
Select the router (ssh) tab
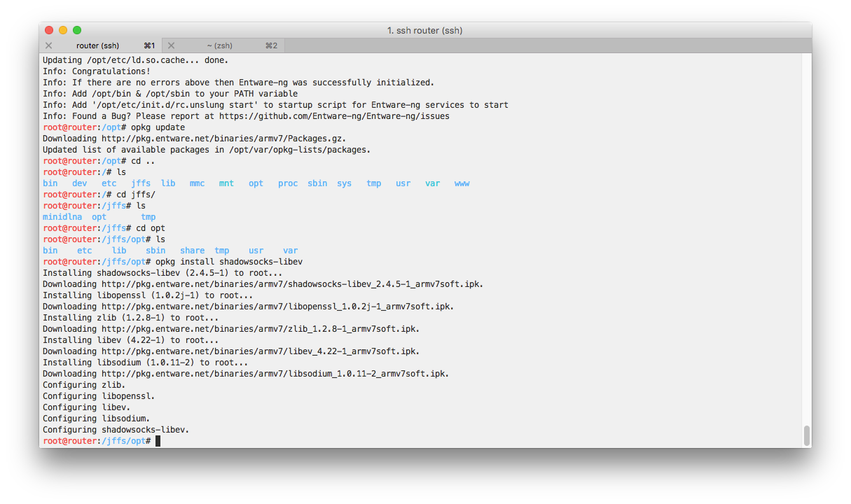tap(98, 45)
